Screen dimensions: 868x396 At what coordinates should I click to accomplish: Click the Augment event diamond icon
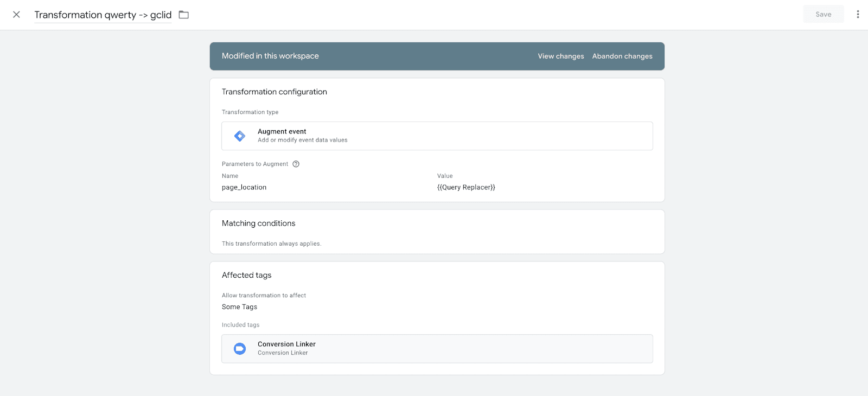click(240, 136)
